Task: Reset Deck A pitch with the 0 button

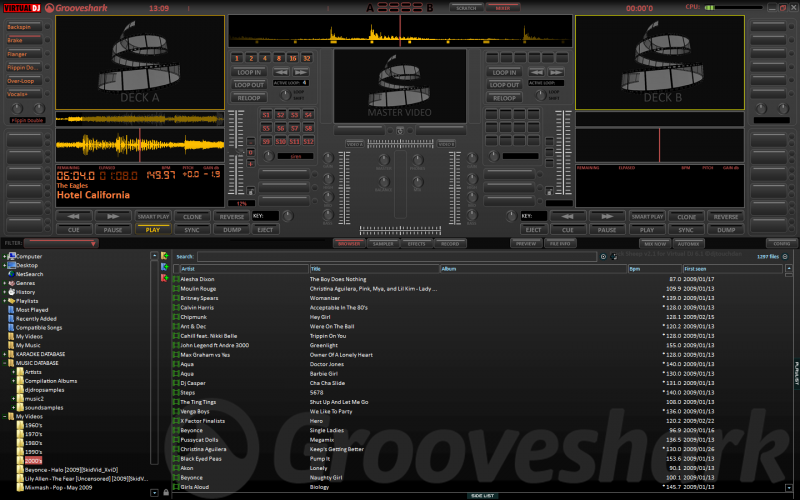Action: [251, 152]
